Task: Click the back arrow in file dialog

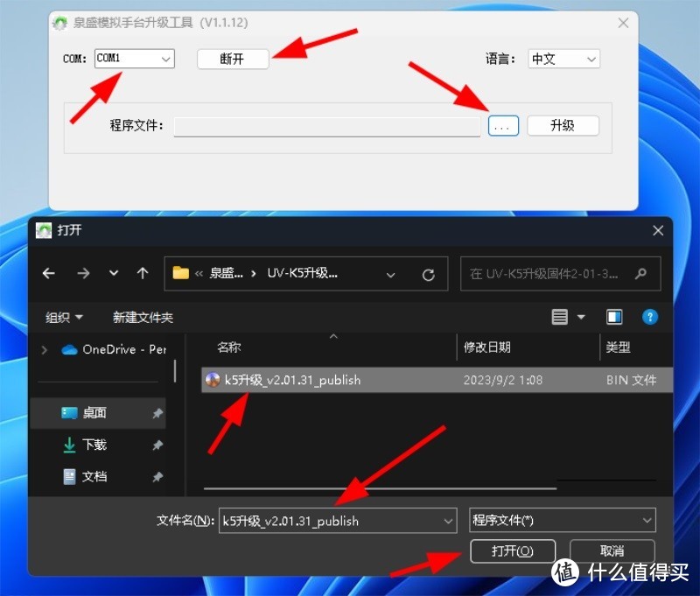Action: pyautogui.click(x=49, y=273)
